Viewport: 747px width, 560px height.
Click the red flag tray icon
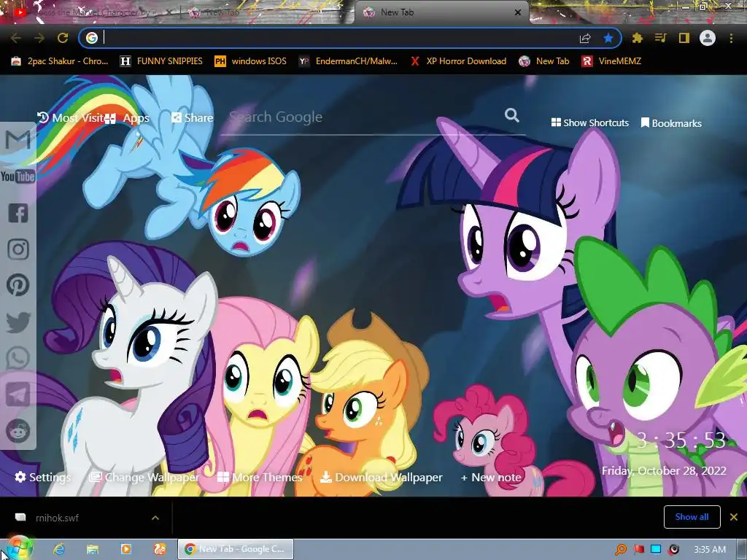[x=639, y=550]
